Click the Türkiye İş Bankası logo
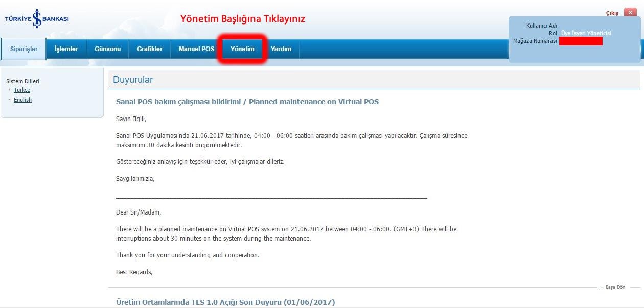Image resolution: width=644 pixels, height=308 pixels. pyautogui.click(x=37, y=19)
